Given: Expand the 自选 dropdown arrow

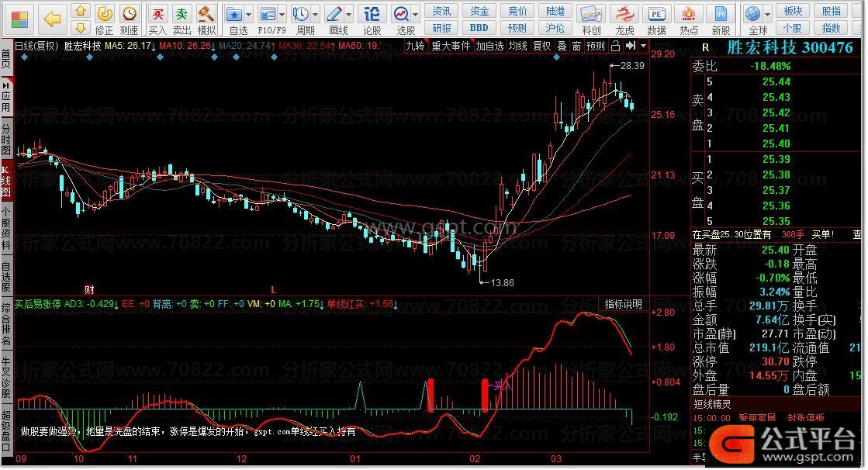Looking at the screenshot, I should coord(248,15).
